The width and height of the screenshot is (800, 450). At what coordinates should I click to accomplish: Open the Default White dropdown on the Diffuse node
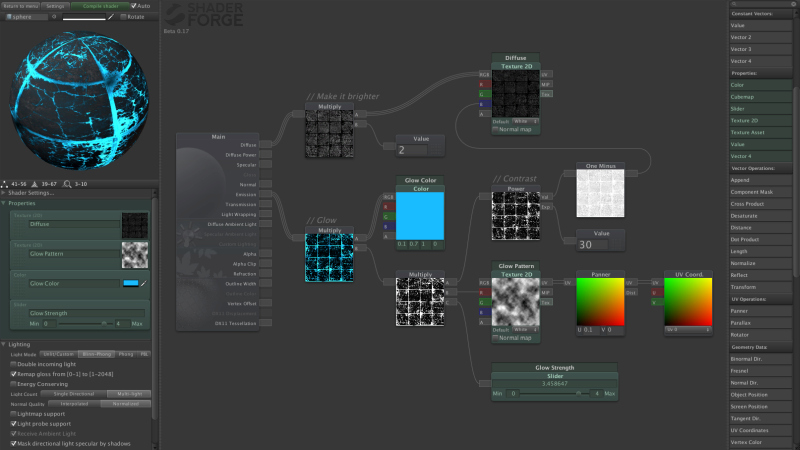[525, 121]
